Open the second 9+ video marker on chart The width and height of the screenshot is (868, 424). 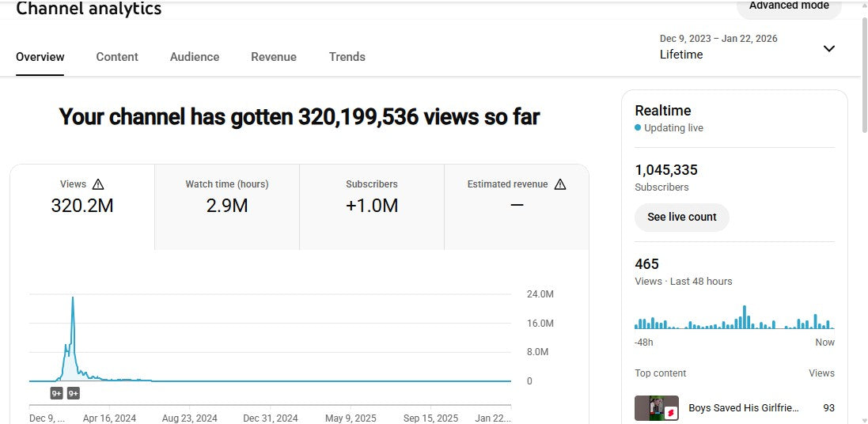[x=73, y=393]
